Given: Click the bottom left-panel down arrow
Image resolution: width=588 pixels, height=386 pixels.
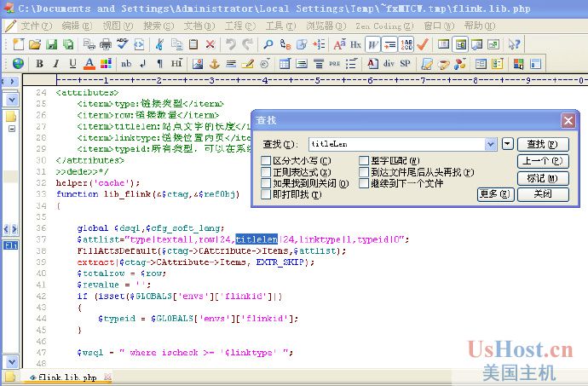Looking at the screenshot, I should (12, 362).
